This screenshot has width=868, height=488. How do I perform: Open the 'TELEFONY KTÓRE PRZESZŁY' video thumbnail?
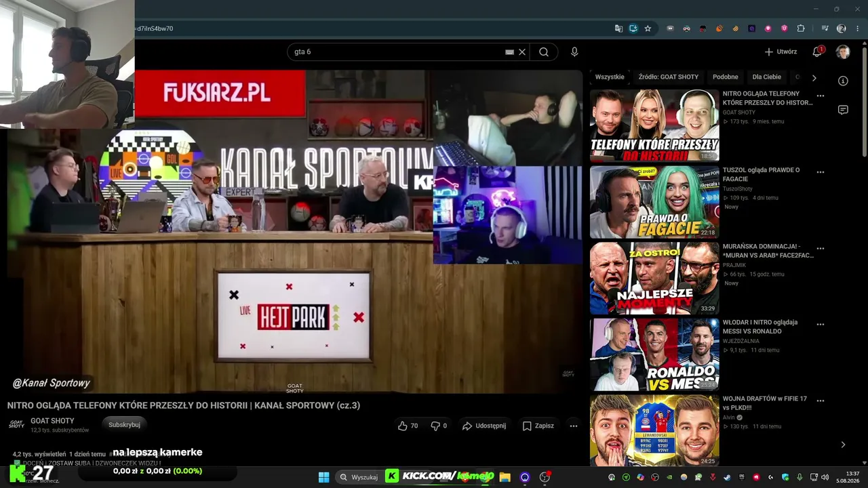pos(654,125)
